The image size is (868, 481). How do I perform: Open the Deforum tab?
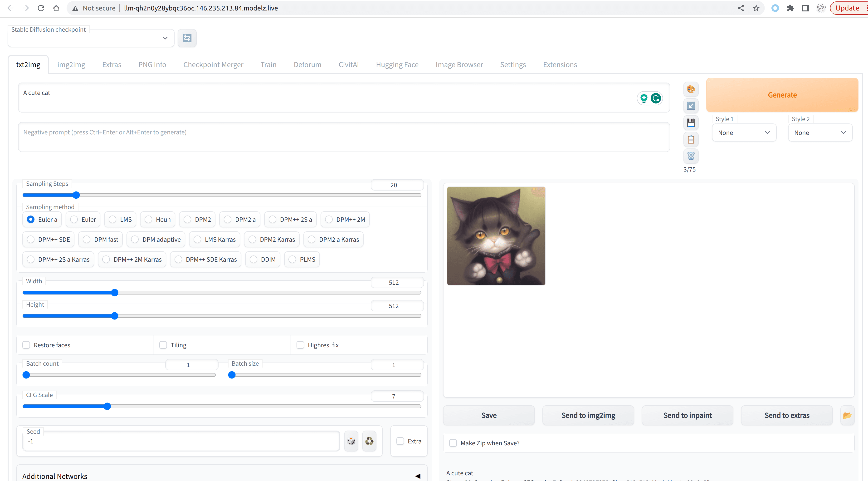[x=307, y=65]
